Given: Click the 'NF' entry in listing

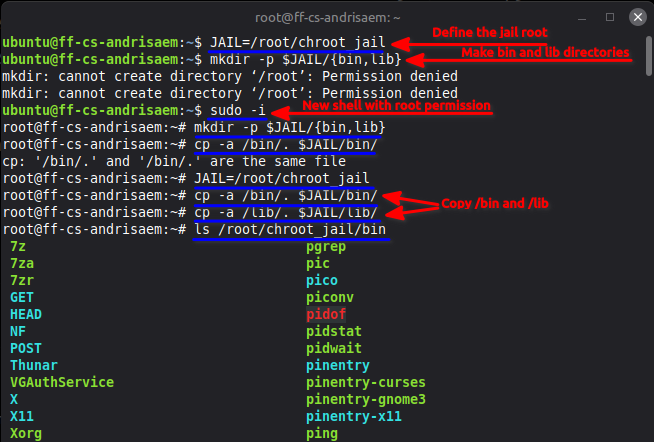Looking at the screenshot, I should [18, 332].
